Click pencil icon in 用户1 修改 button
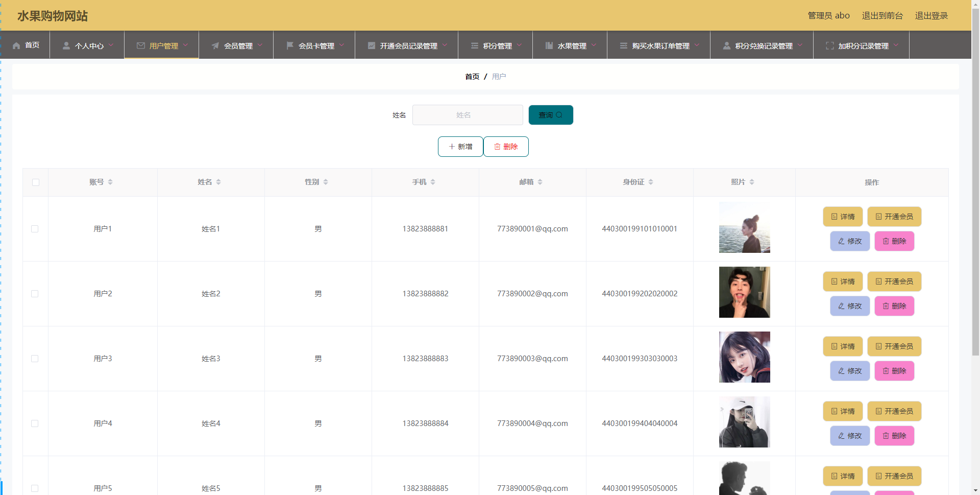This screenshot has height=495, width=980. click(841, 241)
